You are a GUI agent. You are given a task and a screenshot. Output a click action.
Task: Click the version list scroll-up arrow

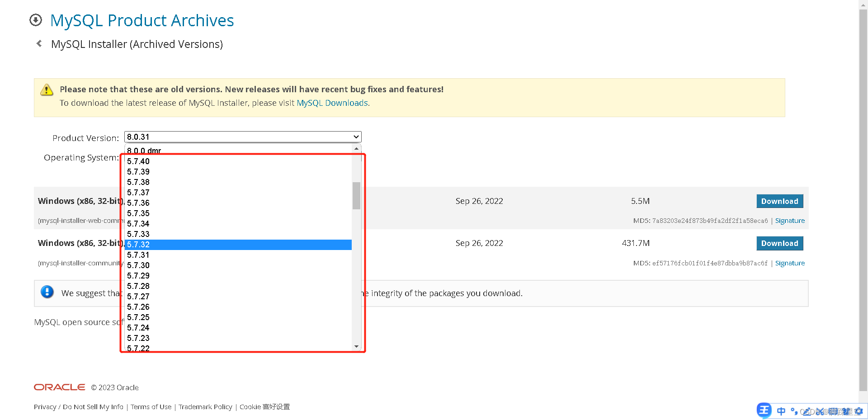click(356, 148)
